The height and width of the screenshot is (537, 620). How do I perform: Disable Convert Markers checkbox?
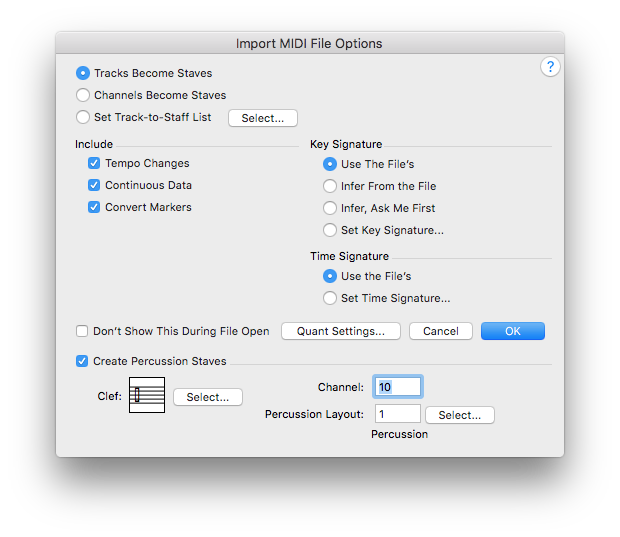click(x=94, y=207)
